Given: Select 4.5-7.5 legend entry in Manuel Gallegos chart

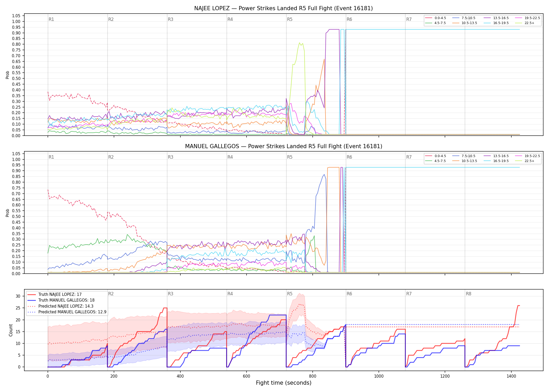Looking at the screenshot, I should point(436,161).
